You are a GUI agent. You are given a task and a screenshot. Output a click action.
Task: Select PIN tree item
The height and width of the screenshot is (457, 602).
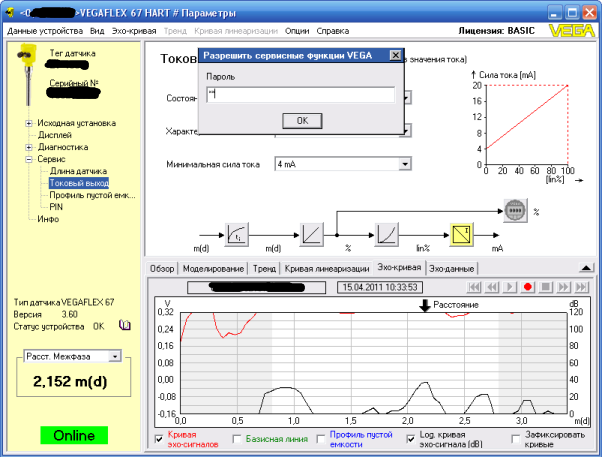point(56,207)
